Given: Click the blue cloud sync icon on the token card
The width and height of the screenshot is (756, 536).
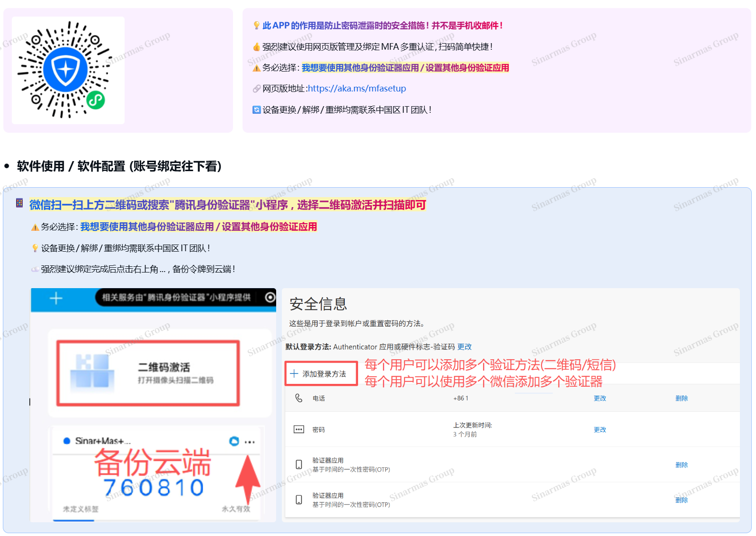Looking at the screenshot, I should tap(234, 441).
